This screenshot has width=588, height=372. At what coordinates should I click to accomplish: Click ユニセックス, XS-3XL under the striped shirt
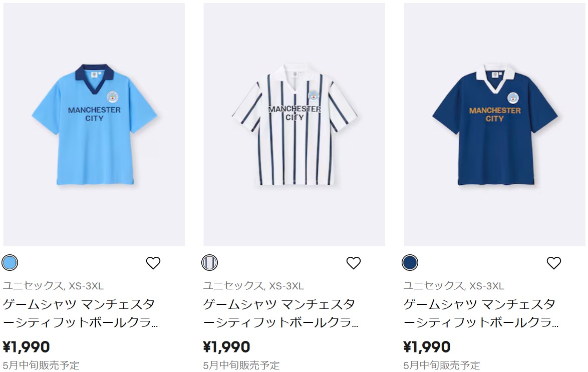tap(253, 286)
